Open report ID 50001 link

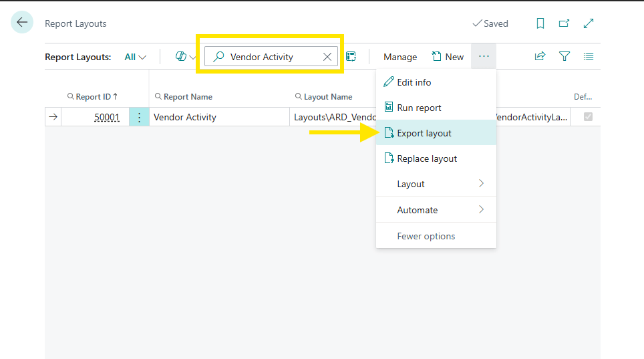tap(107, 117)
